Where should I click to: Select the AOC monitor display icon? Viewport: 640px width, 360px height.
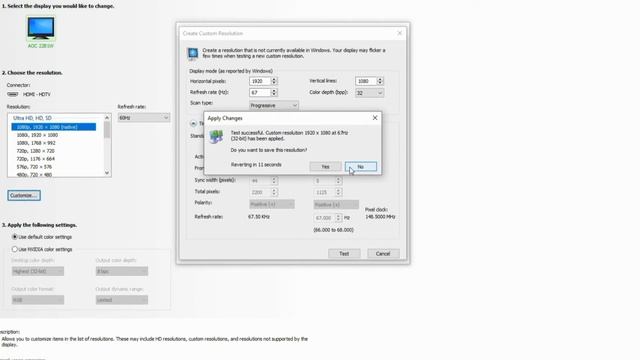coord(41,28)
